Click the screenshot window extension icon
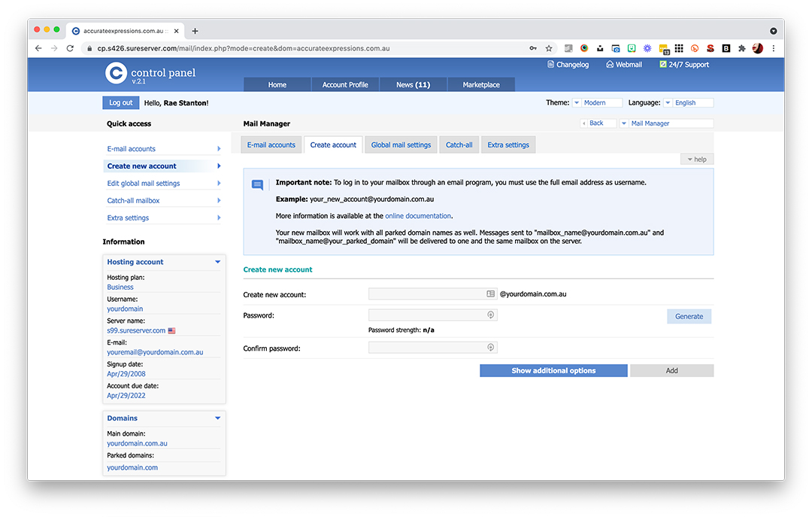 [616, 48]
